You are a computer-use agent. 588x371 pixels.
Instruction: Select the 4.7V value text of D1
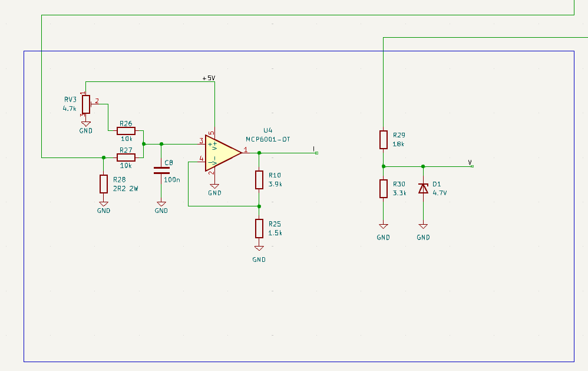(x=440, y=193)
